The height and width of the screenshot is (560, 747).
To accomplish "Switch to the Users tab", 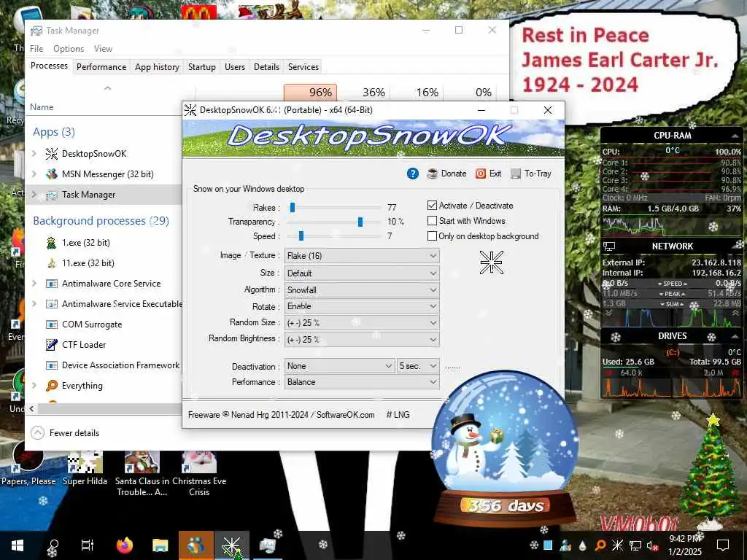I will 235,67.
